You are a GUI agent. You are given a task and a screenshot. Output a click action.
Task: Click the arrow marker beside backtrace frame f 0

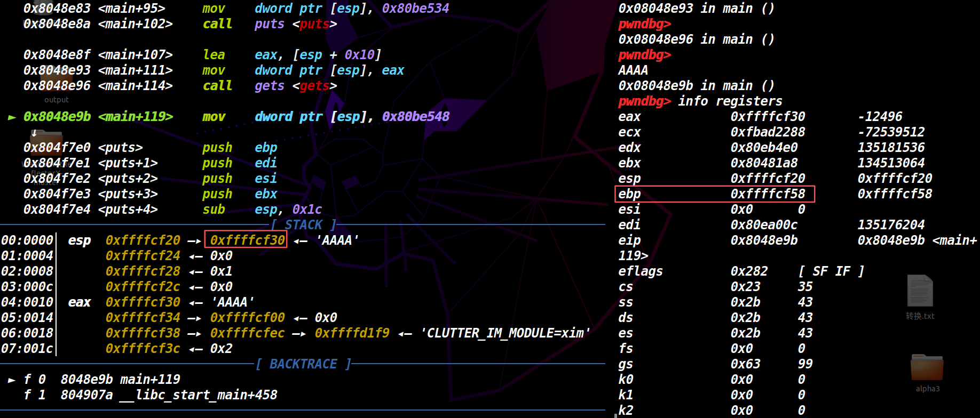(x=12, y=380)
